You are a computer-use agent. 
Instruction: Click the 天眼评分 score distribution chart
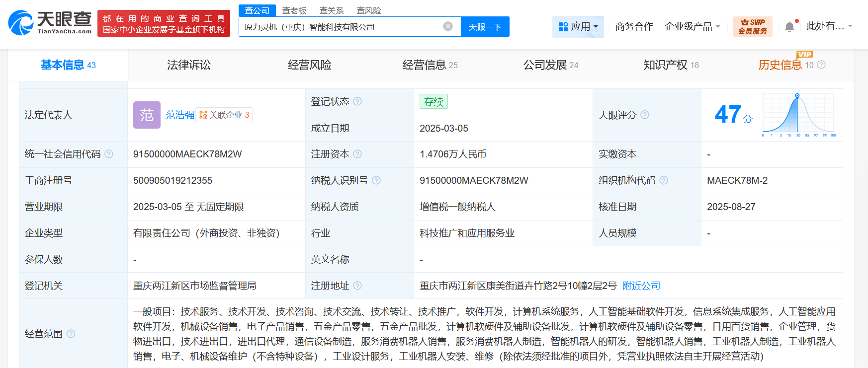coord(798,115)
